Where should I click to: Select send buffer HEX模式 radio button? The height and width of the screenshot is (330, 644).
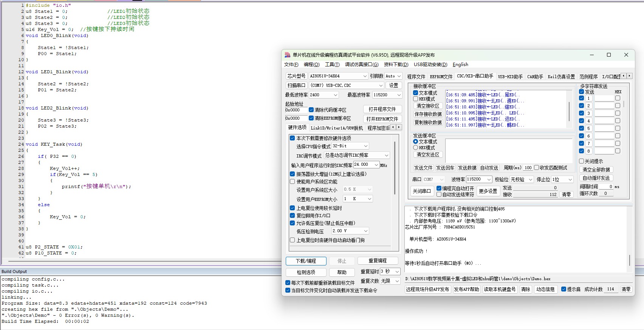(x=415, y=148)
